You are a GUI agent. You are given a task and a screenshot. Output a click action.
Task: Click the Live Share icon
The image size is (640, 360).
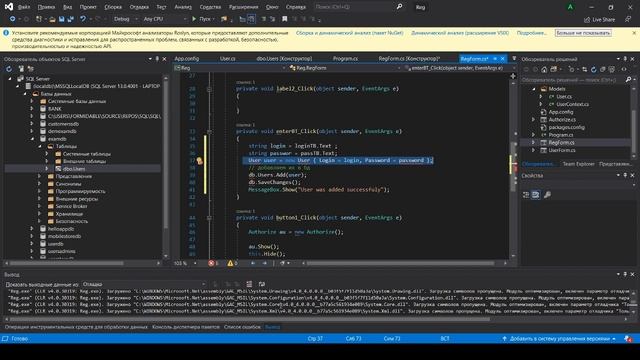(587, 20)
